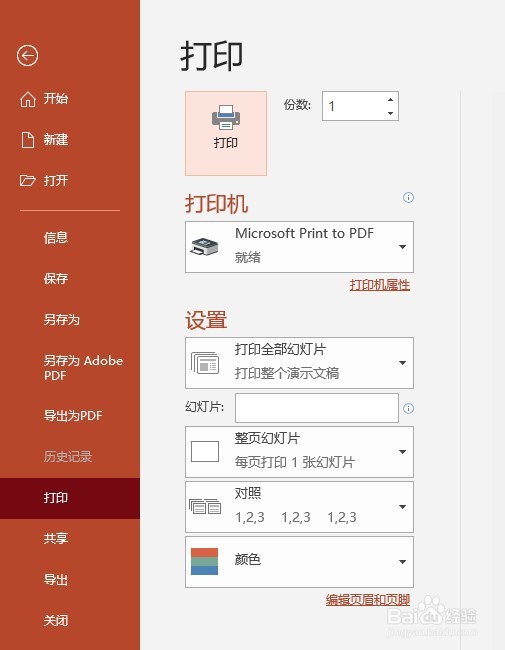This screenshot has height=650, width=505.
Task: Expand the 对照 collation dropdown arrow
Action: click(x=402, y=507)
